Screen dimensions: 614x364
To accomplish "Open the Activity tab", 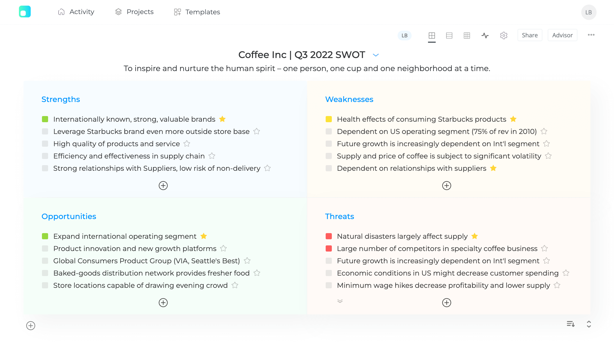I will click(76, 12).
